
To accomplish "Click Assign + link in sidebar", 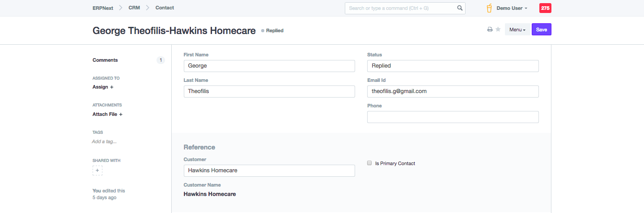I will tap(103, 87).
